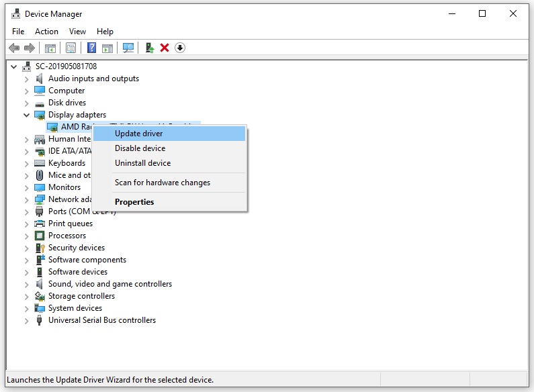
Task: Collapse the Display adapters category
Action: [x=27, y=115]
